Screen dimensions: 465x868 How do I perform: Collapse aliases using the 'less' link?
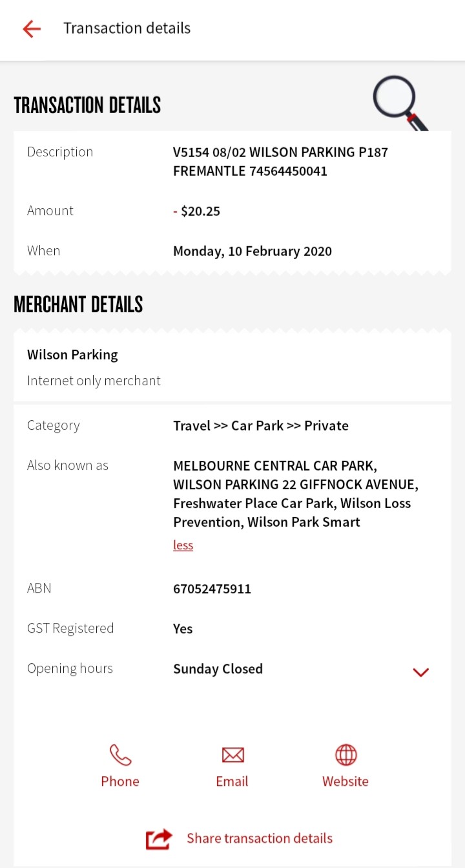click(183, 545)
